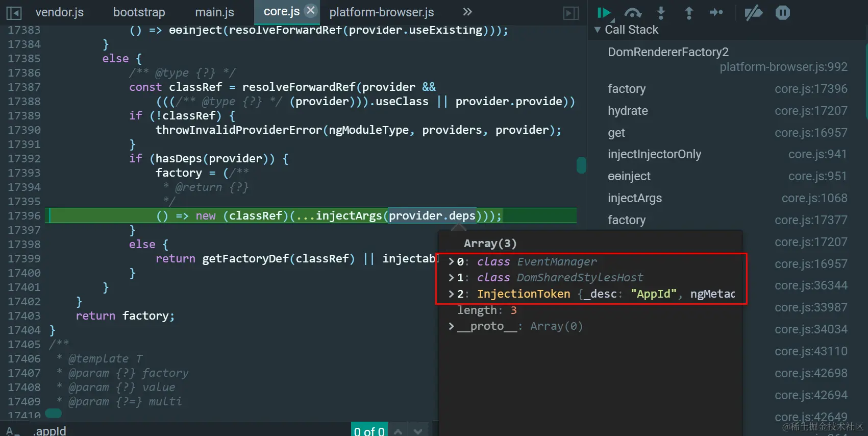
Task: Click 'return factory;' on line 17403
Action: (x=125, y=316)
